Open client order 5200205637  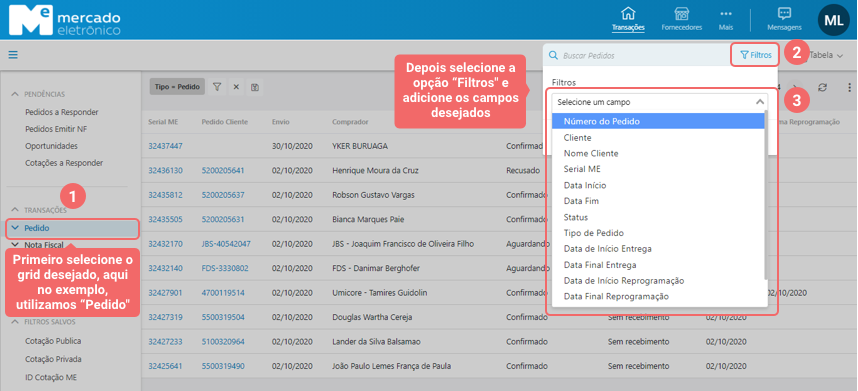pyautogui.click(x=223, y=195)
